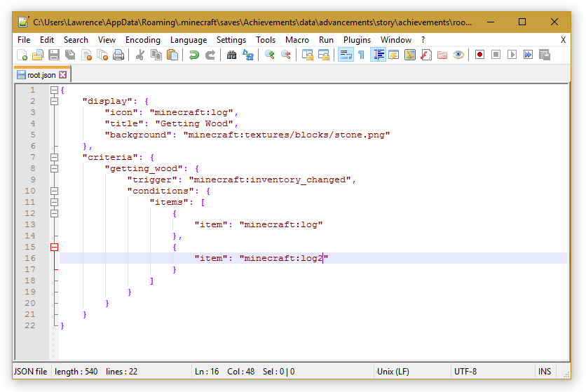Toggle Word Wrap in the toolbar
Viewport: 586px width, 392px height.
click(345, 55)
